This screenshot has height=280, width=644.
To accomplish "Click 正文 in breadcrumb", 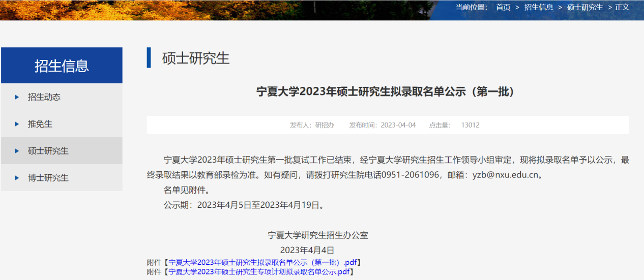I will (x=622, y=7).
